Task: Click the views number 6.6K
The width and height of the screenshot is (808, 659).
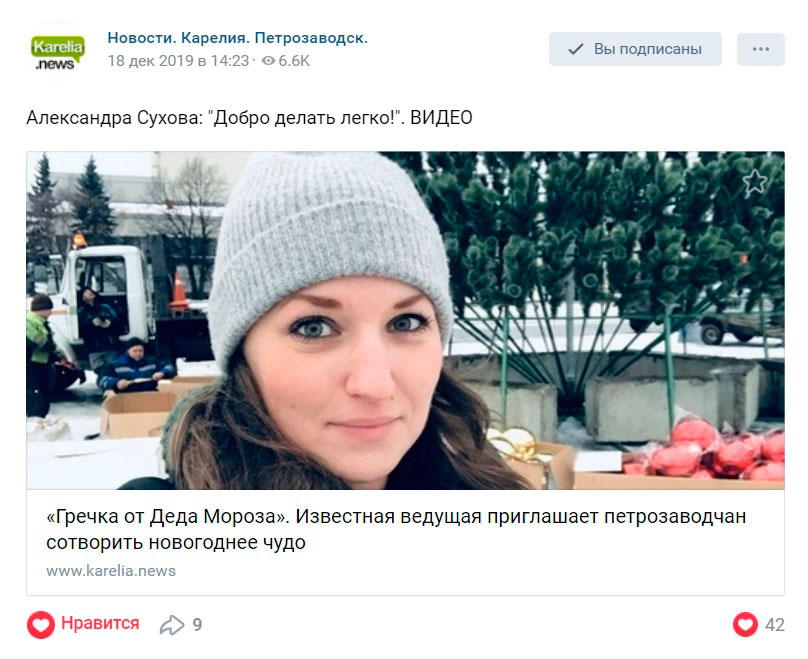Action: [294, 61]
